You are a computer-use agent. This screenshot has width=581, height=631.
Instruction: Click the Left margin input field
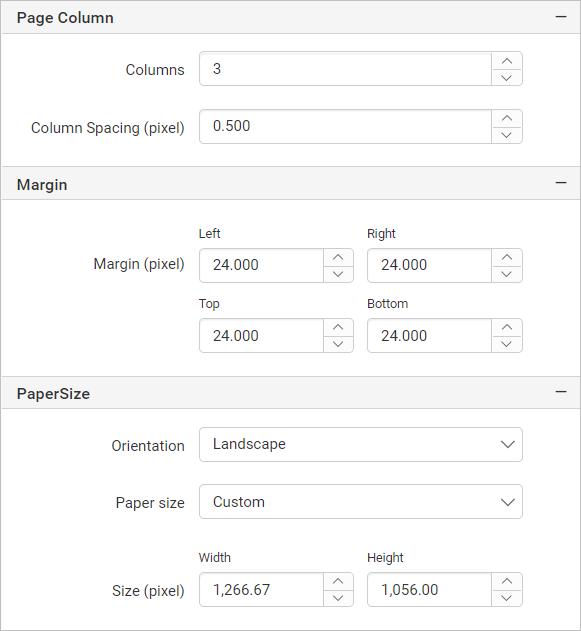click(x=262, y=266)
